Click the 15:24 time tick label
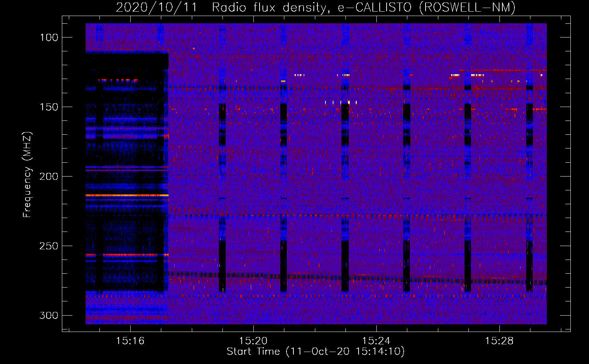The image size is (589, 364). (x=376, y=341)
